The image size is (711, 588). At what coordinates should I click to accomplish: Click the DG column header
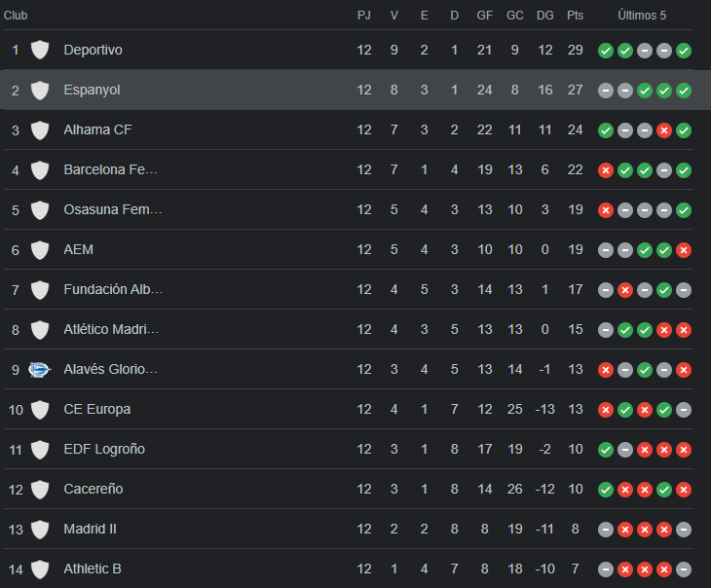coord(545,16)
